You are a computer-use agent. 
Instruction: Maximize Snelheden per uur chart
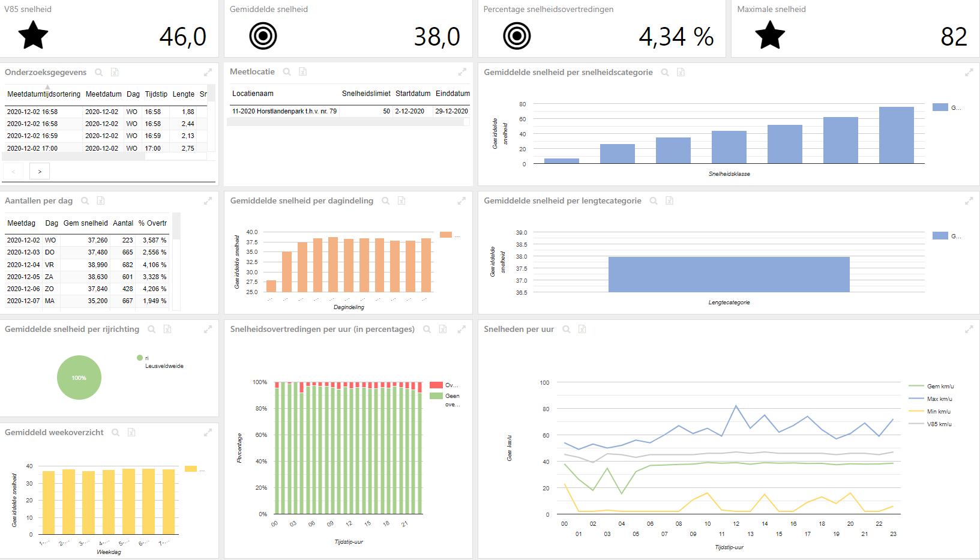[x=969, y=329]
